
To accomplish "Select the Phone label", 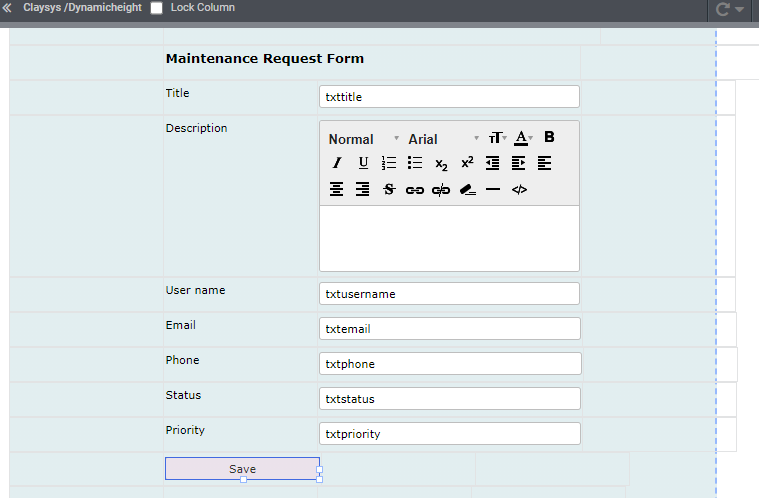I will pos(182,360).
